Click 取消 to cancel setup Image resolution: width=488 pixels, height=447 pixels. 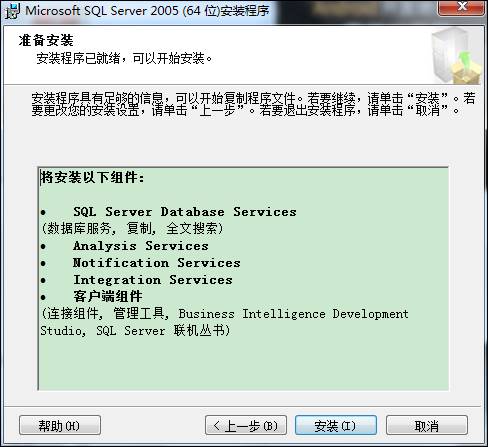(x=427, y=425)
